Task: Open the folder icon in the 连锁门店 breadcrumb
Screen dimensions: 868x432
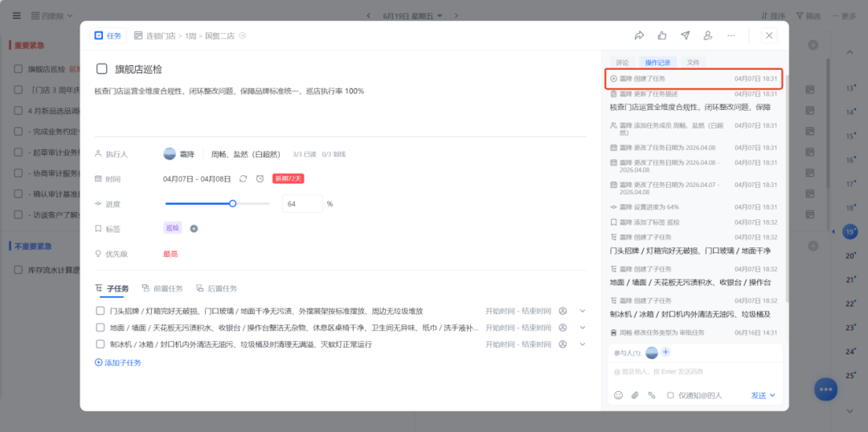Action: [138, 36]
